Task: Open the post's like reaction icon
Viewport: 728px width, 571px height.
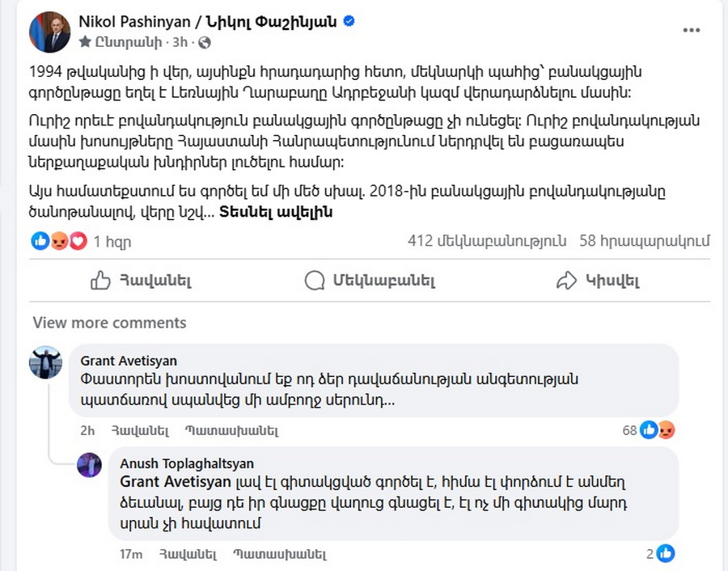Action: pyautogui.click(x=40, y=241)
